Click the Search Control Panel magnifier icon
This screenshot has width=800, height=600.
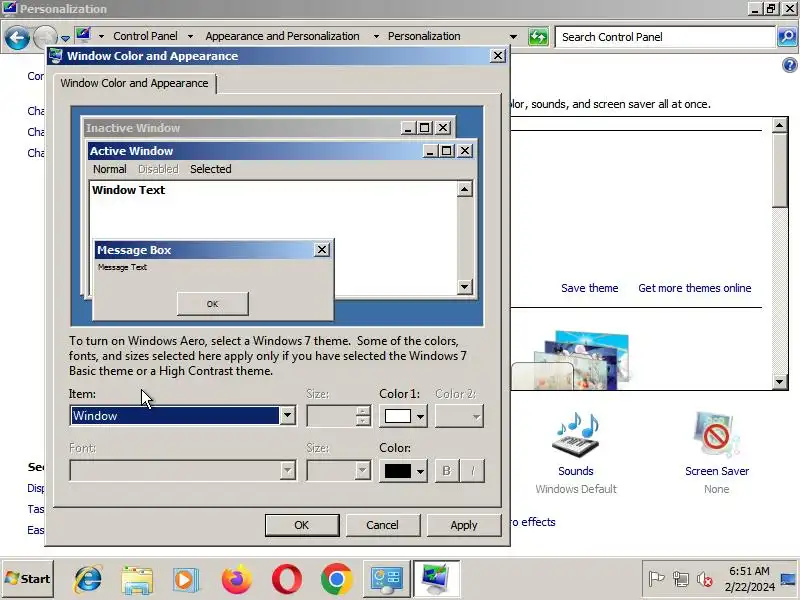[787, 37]
